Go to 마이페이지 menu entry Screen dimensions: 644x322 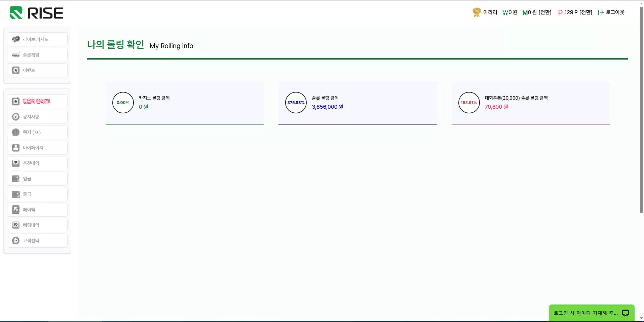[37, 148]
